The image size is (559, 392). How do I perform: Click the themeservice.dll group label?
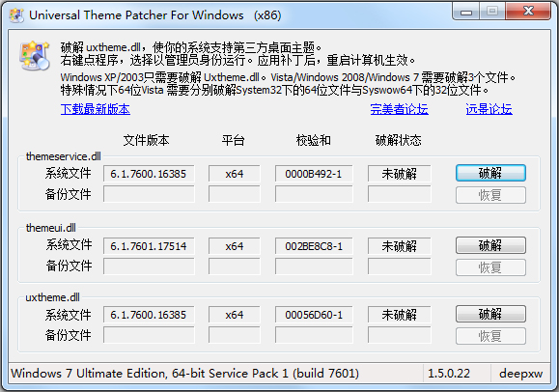pyautogui.click(x=64, y=156)
